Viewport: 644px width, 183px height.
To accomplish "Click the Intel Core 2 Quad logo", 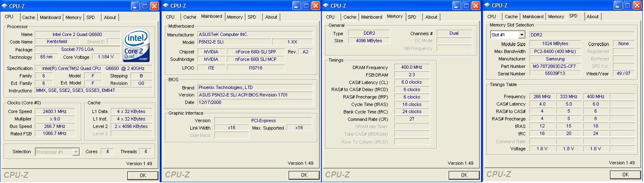I will coord(137,45).
